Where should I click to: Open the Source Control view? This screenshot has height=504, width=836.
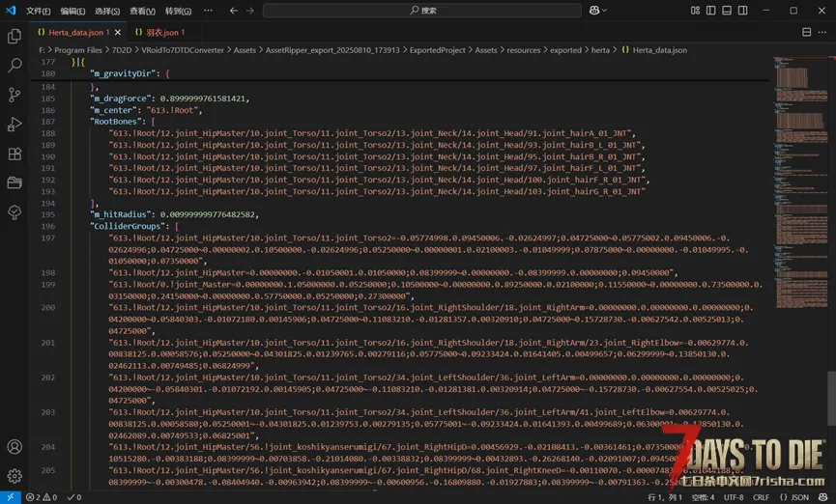[14, 95]
